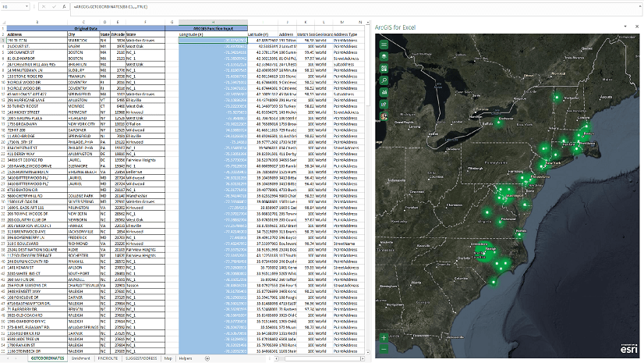Image resolution: width=644 pixels, height=363 pixels.
Task: Click the Select All corner triangle
Action: 3,22
